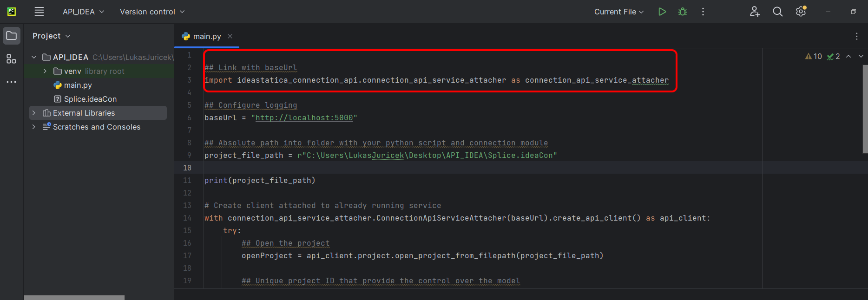Viewport: 868px width, 300px height.
Task: Start debugging with the bug icon
Action: [x=683, y=12]
